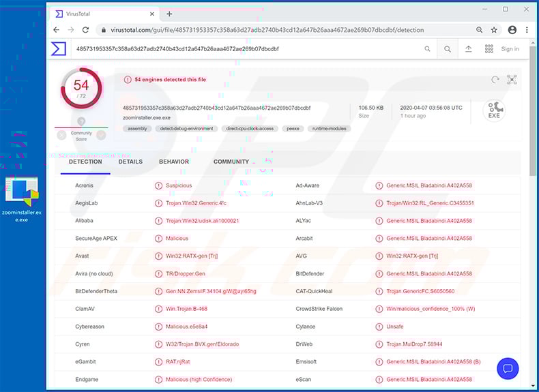
Task: Switch to the BEHAVIOR tab
Action: coord(174,162)
